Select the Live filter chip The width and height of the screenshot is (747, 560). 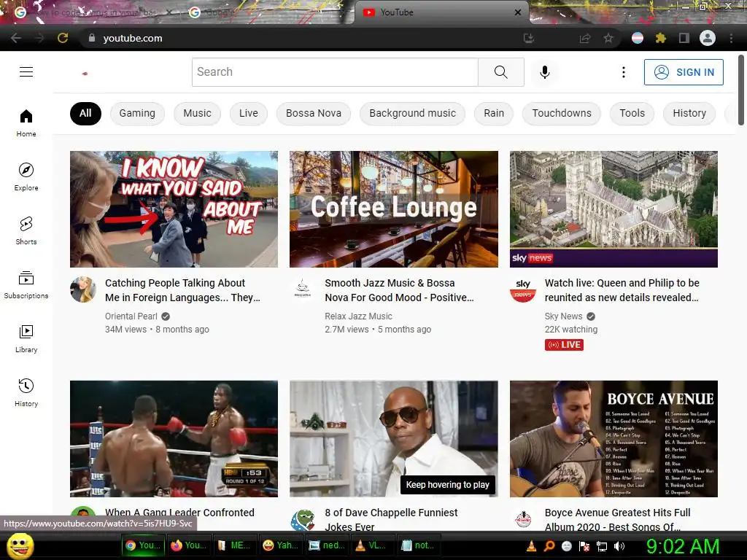249,113
